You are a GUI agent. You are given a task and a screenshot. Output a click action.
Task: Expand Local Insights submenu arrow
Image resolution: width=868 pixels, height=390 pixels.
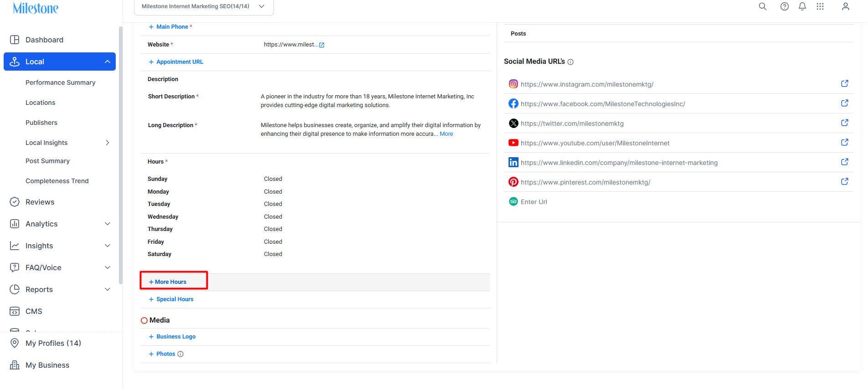108,143
